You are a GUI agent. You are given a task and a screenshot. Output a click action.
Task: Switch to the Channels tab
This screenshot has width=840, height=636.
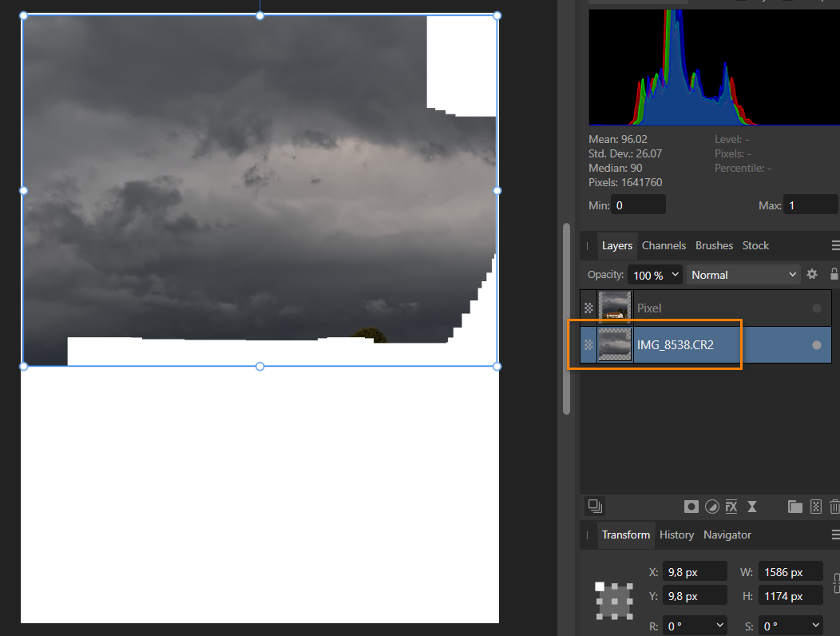(664, 245)
